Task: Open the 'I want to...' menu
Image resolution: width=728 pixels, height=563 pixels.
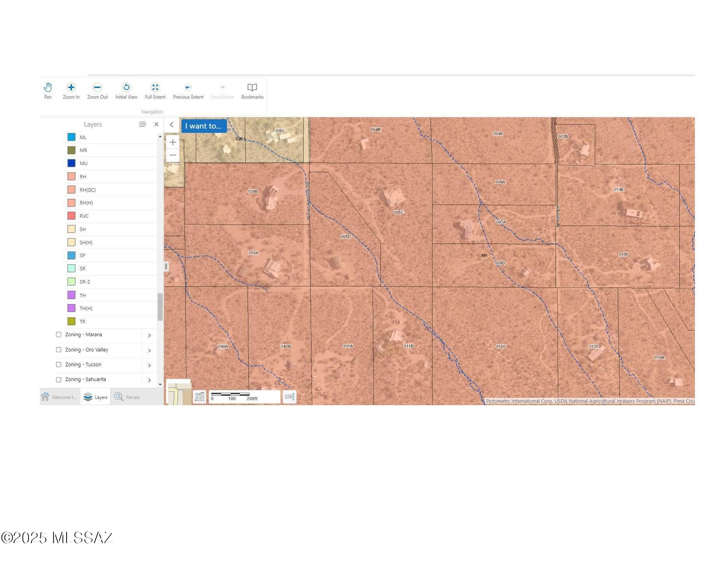Action: [x=203, y=126]
